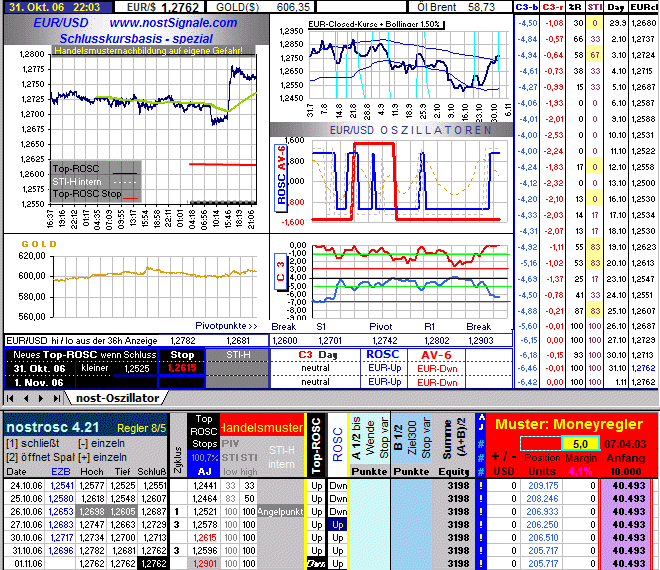Click the Top-ROSC legend entry
The height and width of the screenshot is (570, 660).
(95, 169)
